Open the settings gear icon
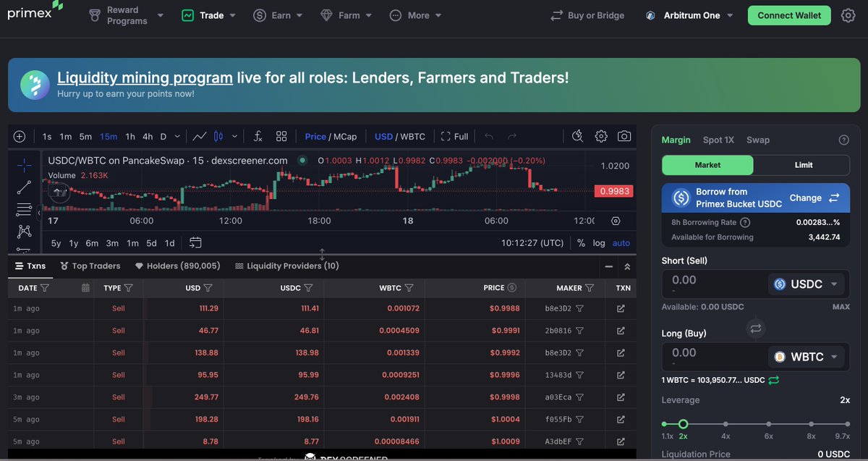868x461 pixels. coord(848,15)
